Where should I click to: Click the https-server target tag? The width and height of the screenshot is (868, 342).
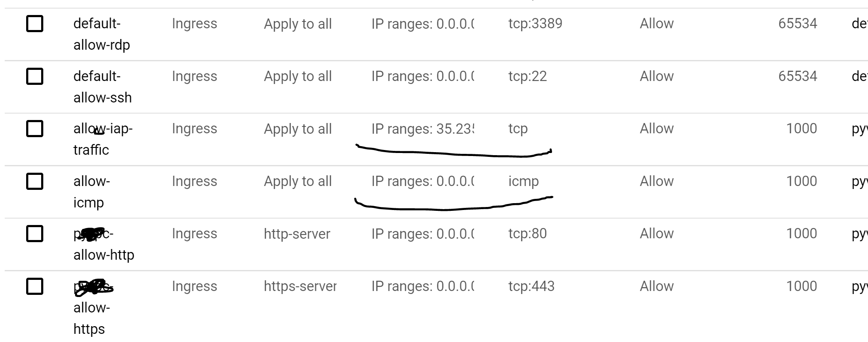(x=300, y=286)
